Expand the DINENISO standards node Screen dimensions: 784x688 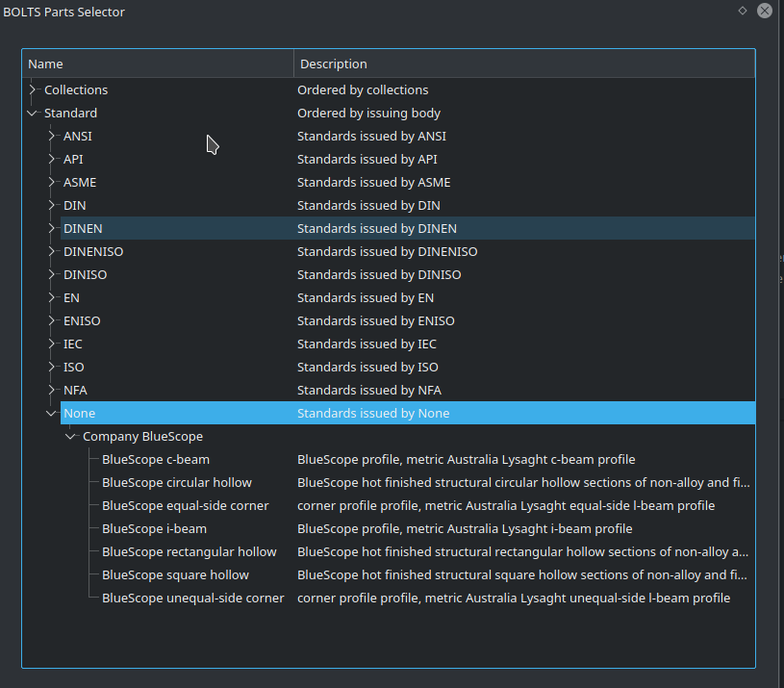52,251
